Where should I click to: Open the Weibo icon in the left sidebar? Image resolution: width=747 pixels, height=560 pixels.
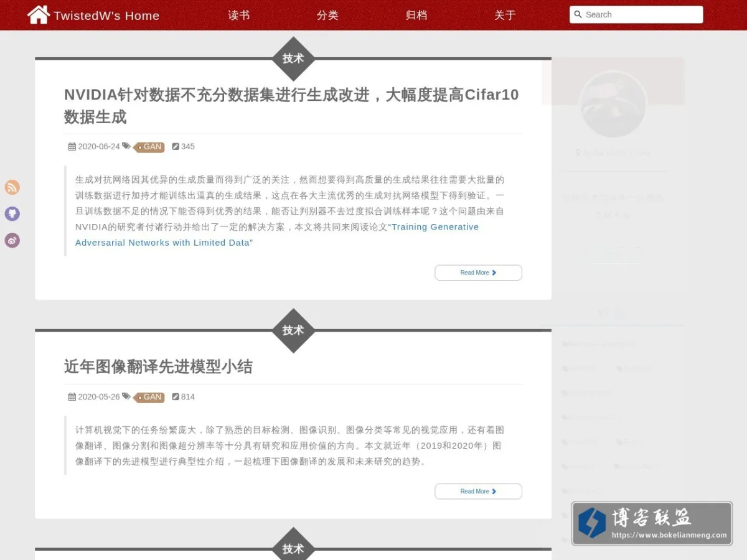[x=12, y=240]
